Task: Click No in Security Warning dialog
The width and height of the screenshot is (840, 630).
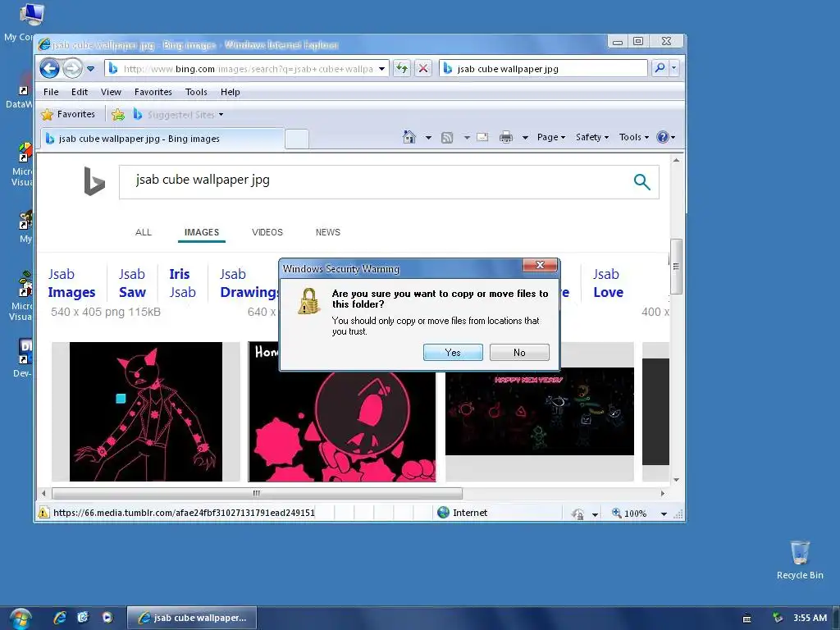Action: [x=519, y=353]
